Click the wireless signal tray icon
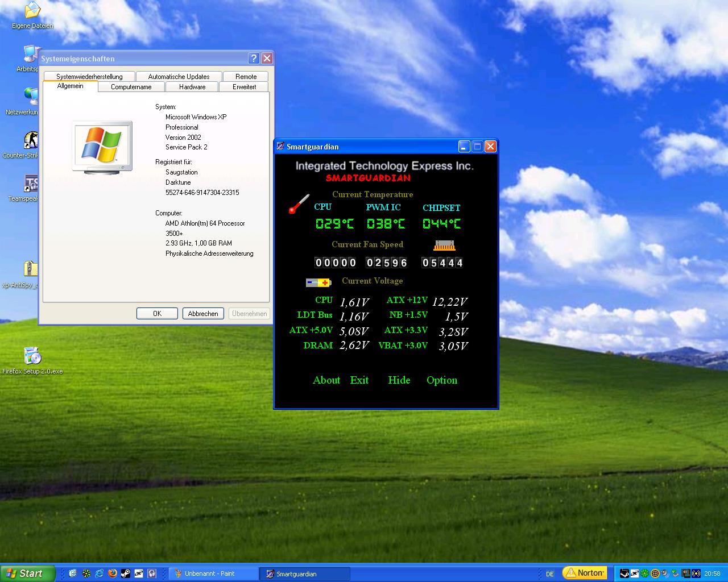The height and width of the screenshot is (582, 728). tap(696, 573)
